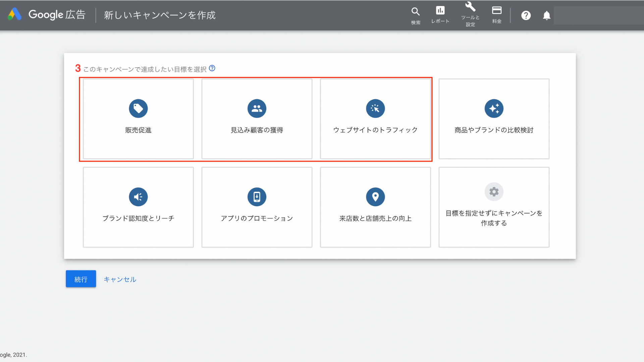Select the 見込み顧客の獲得 goal label
Image resolution: width=644 pixels, height=362 pixels.
pos(257,130)
